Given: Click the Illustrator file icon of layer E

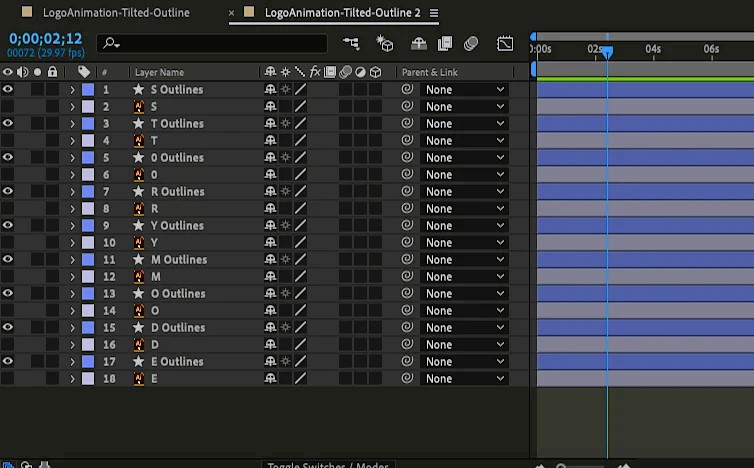Looking at the screenshot, I should pyautogui.click(x=138, y=379).
